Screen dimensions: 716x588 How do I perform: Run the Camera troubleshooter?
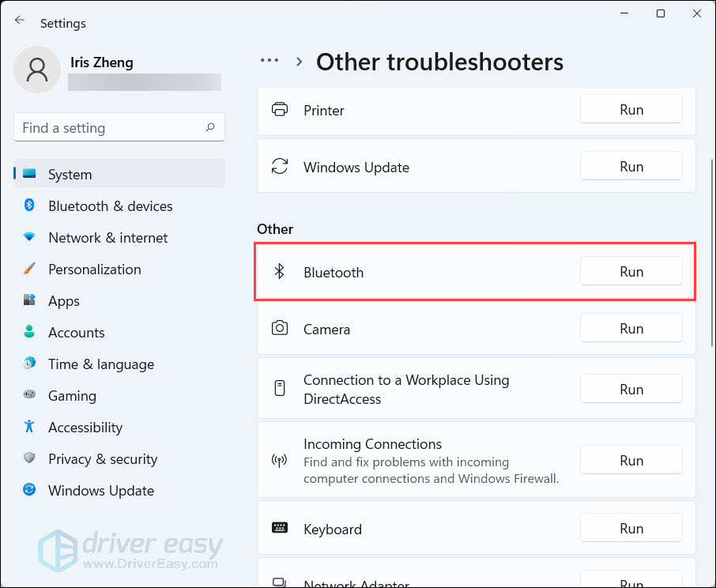[x=631, y=328]
